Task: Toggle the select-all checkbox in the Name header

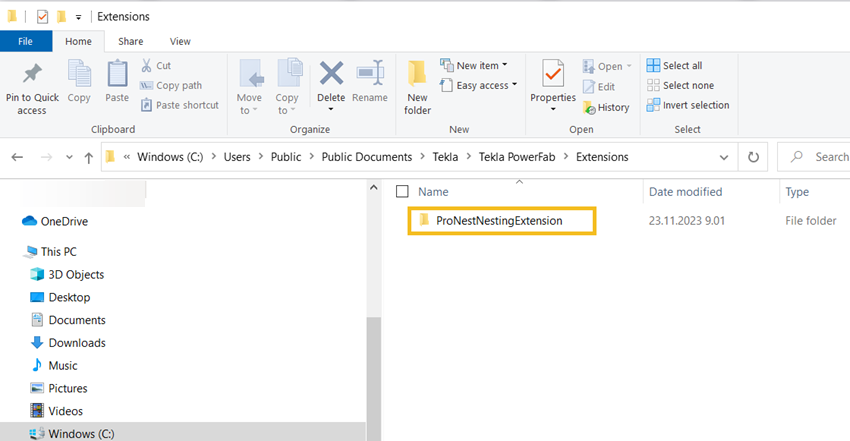Action: click(x=402, y=191)
